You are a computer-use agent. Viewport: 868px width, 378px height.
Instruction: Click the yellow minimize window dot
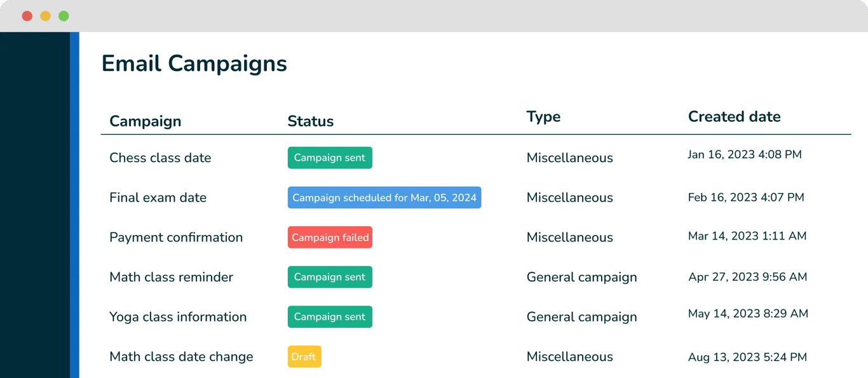(x=45, y=16)
